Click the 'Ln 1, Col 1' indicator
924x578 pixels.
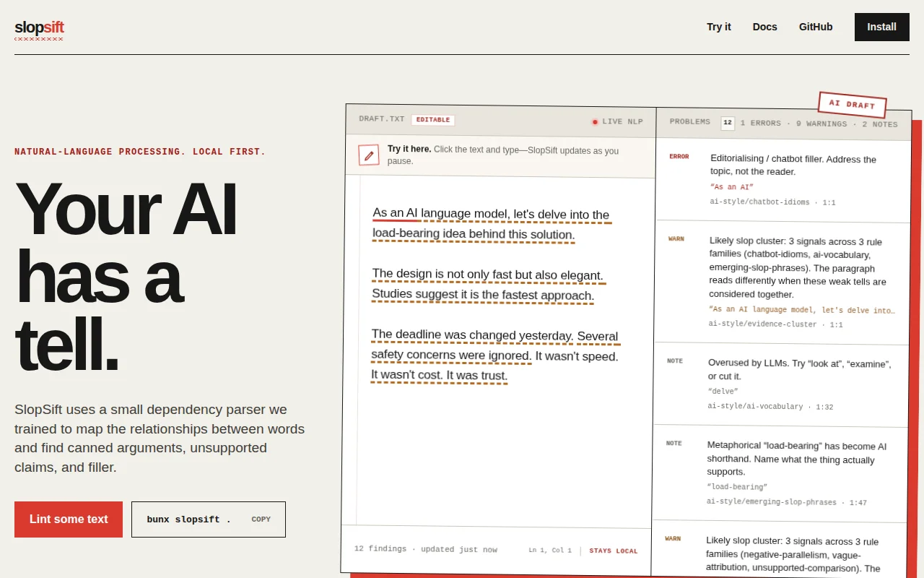(549, 551)
